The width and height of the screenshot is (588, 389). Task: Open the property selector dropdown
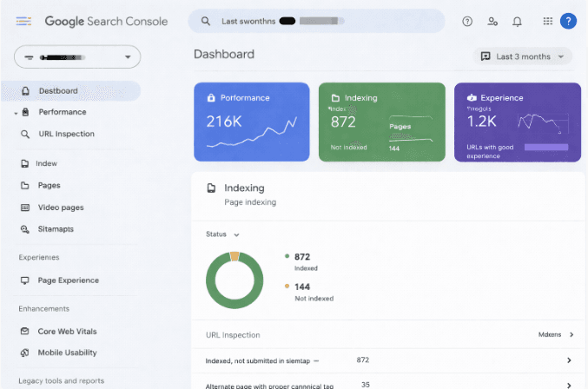[77, 57]
